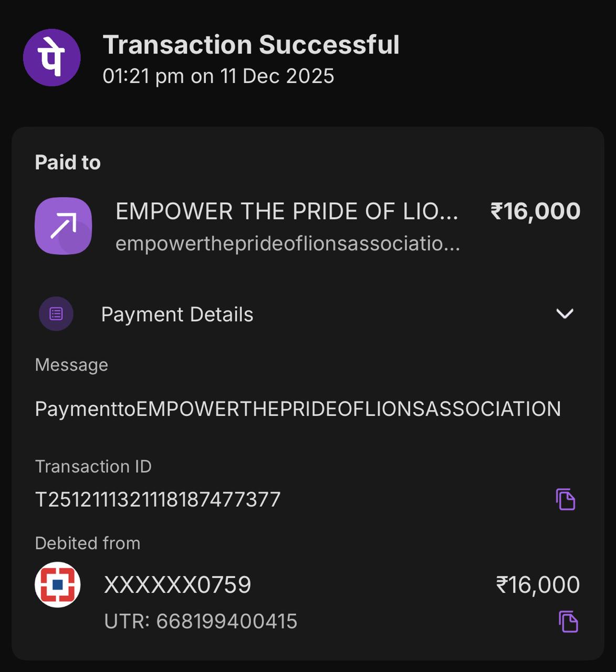
Task: Click the debited ₹16,000 amount
Action: (x=538, y=585)
